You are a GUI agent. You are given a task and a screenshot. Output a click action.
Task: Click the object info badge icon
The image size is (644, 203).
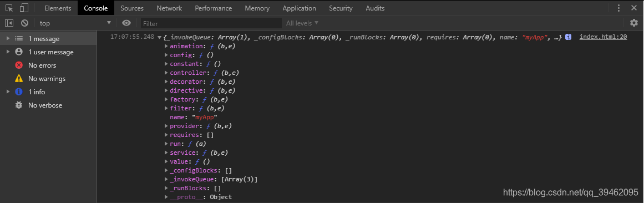(x=569, y=37)
